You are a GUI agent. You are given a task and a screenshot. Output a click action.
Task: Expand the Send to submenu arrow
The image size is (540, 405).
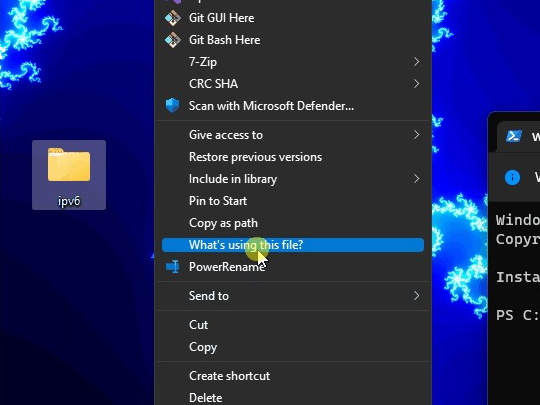[416, 295]
